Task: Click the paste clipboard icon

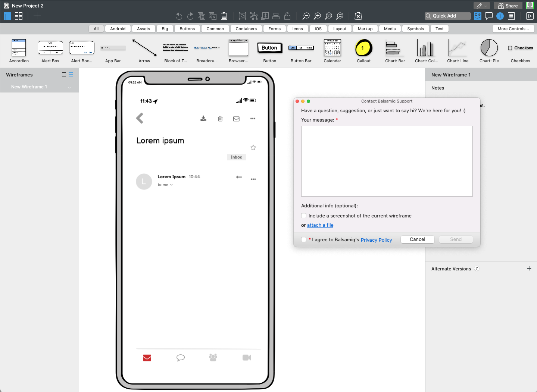Action: pyautogui.click(x=224, y=16)
